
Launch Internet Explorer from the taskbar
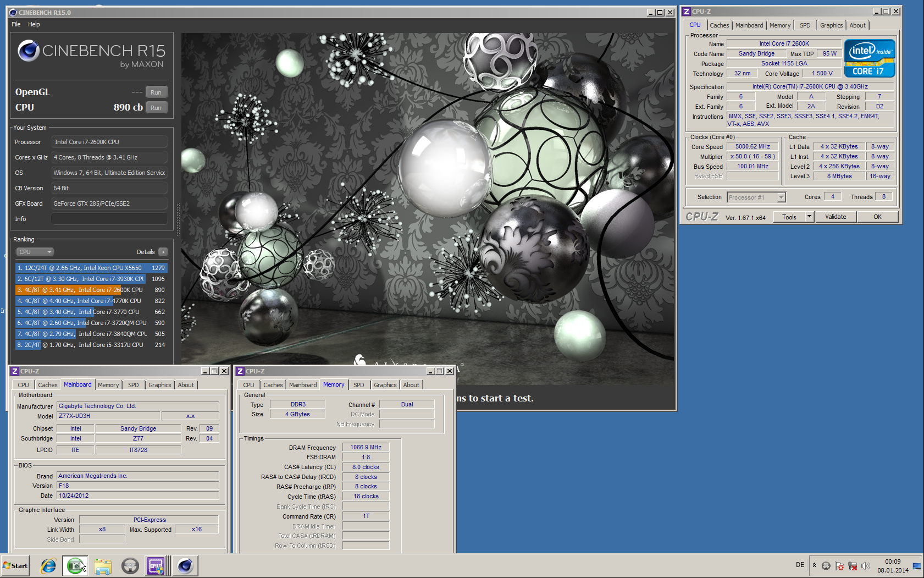pos(48,565)
